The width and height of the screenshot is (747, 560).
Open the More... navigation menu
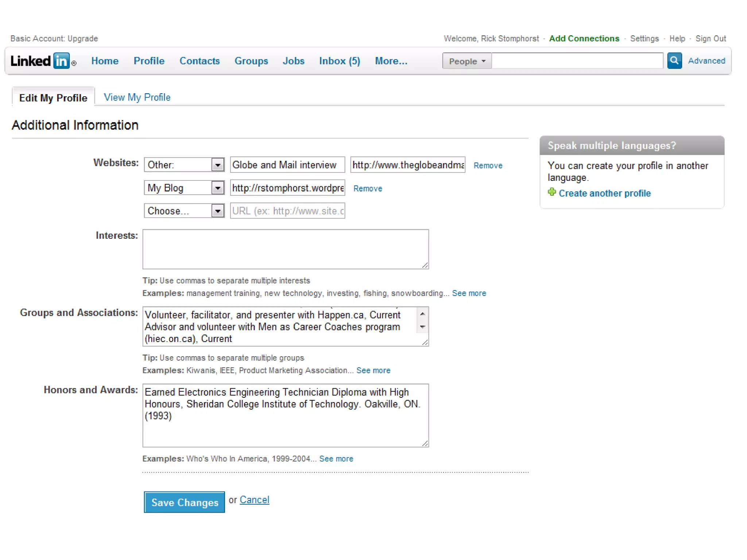[x=391, y=61]
